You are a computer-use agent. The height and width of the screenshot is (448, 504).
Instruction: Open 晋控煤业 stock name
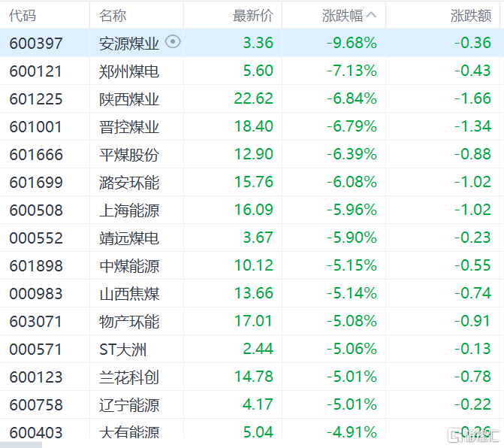coord(129,127)
